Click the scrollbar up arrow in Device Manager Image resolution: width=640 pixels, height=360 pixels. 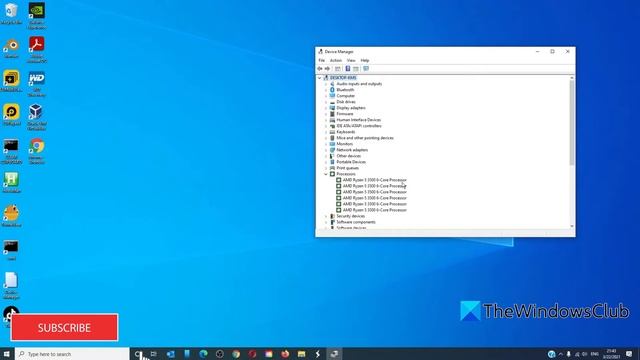pyautogui.click(x=572, y=78)
